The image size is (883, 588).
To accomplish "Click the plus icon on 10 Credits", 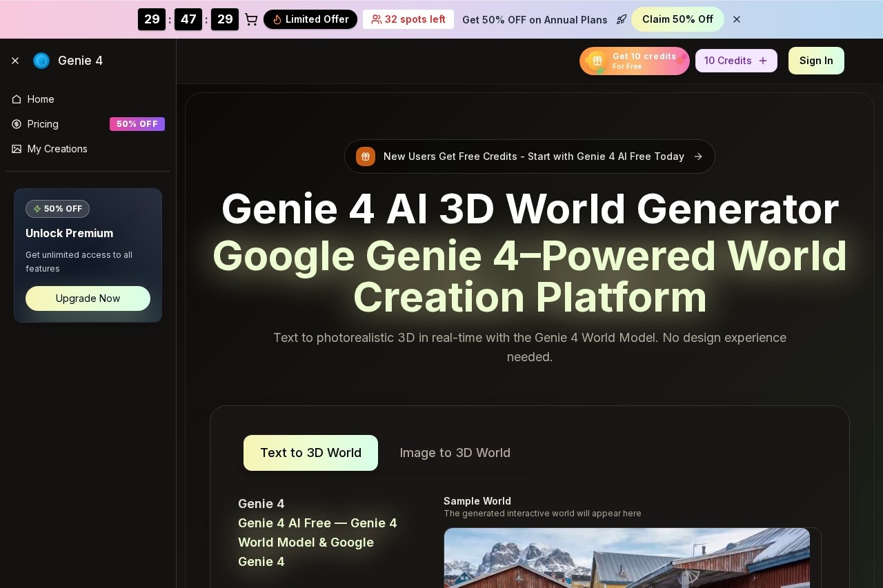I will [763, 61].
